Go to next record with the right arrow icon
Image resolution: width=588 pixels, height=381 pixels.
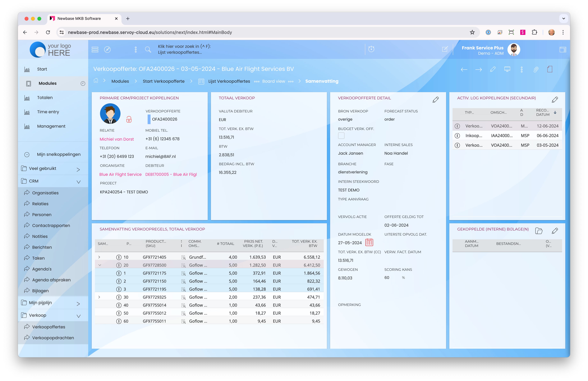(478, 69)
